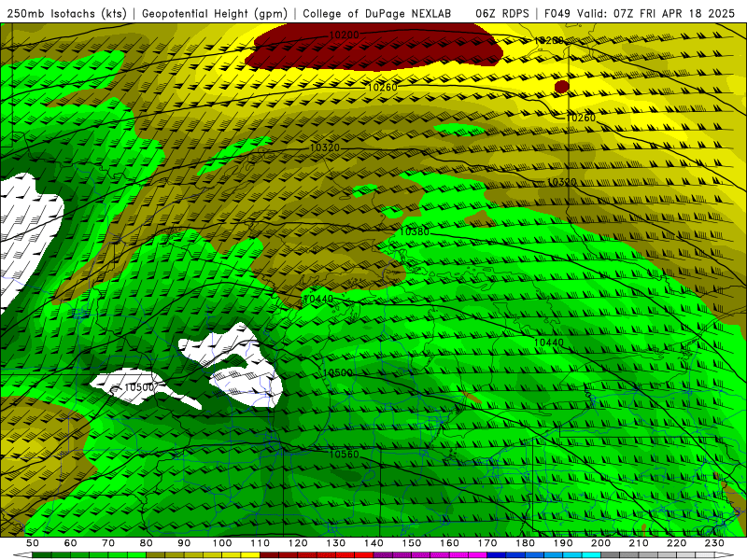Click the 10260 label just below the maroon jet core

click(382, 87)
